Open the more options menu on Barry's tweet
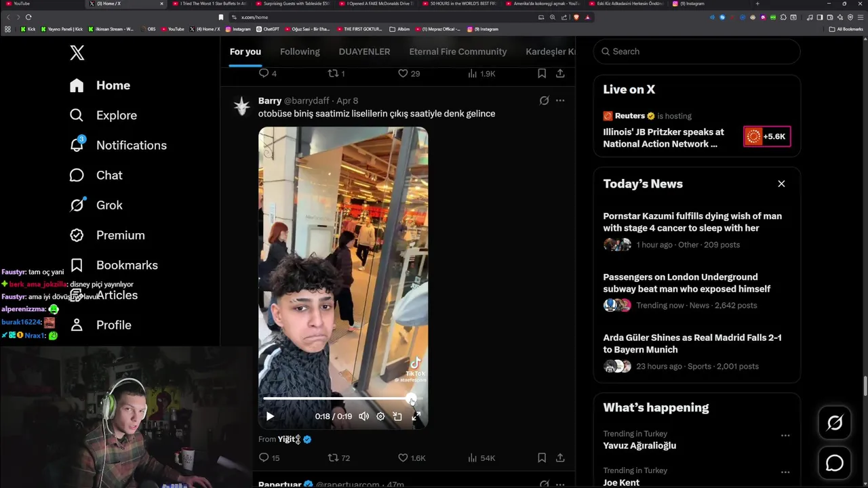Viewport: 868px width, 488px height. (560, 100)
